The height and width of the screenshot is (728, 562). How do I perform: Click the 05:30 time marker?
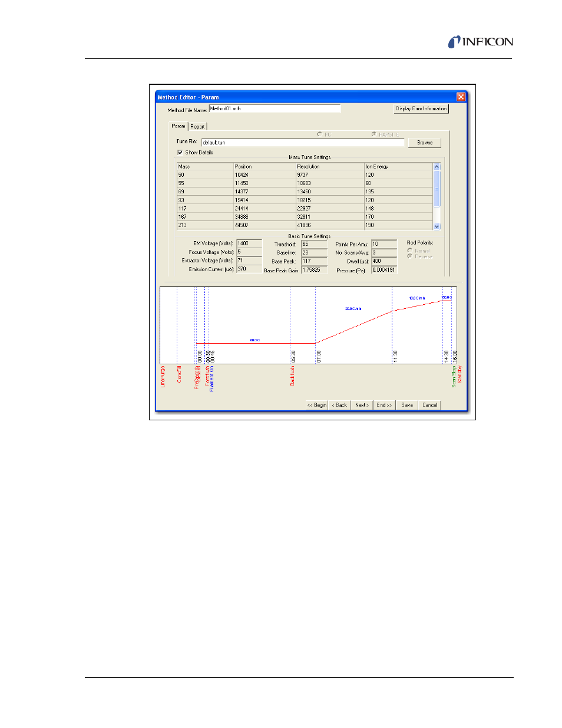click(x=293, y=357)
